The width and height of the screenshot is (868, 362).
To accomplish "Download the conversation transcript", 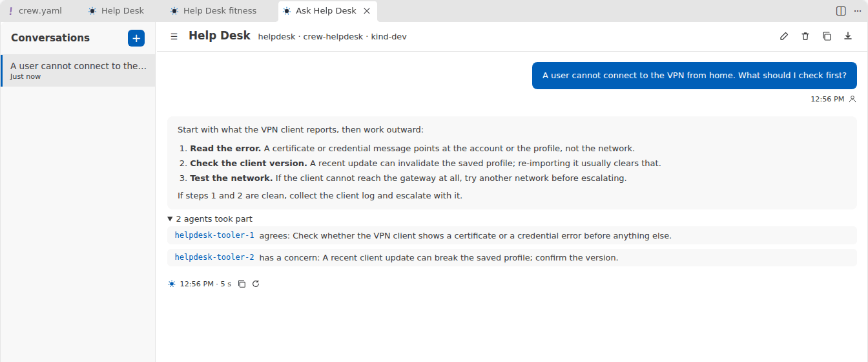I will (x=848, y=36).
